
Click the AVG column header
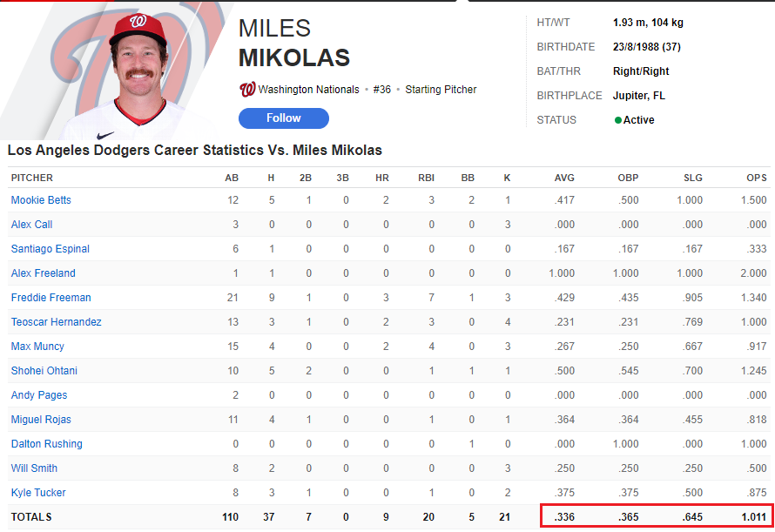coord(564,178)
